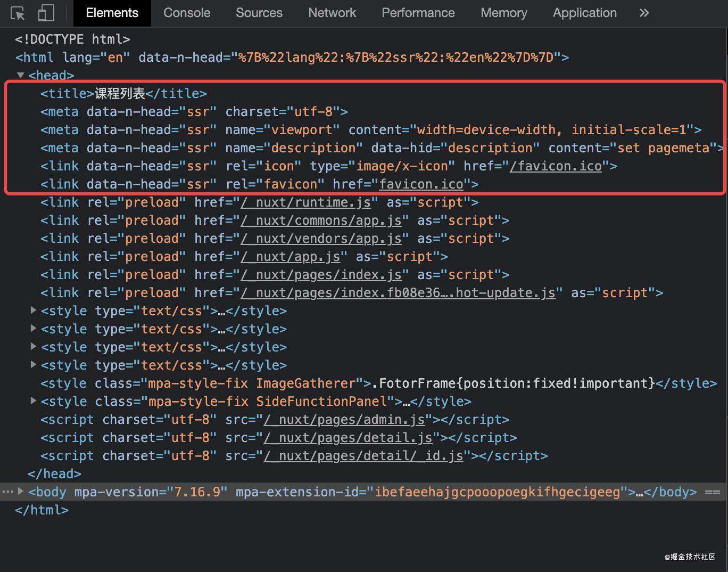Collapse the head element triangle
The width and height of the screenshot is (728, 572).
pos(21,75)
